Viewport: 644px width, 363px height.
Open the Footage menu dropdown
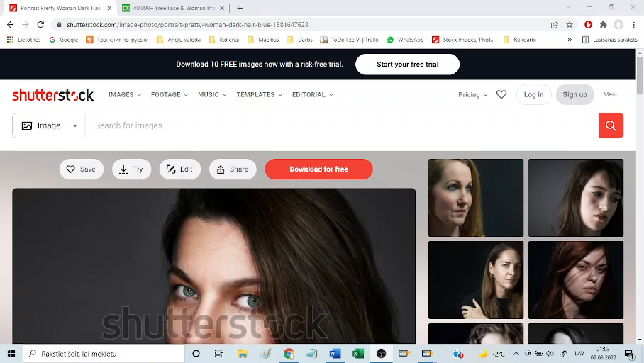169,94
